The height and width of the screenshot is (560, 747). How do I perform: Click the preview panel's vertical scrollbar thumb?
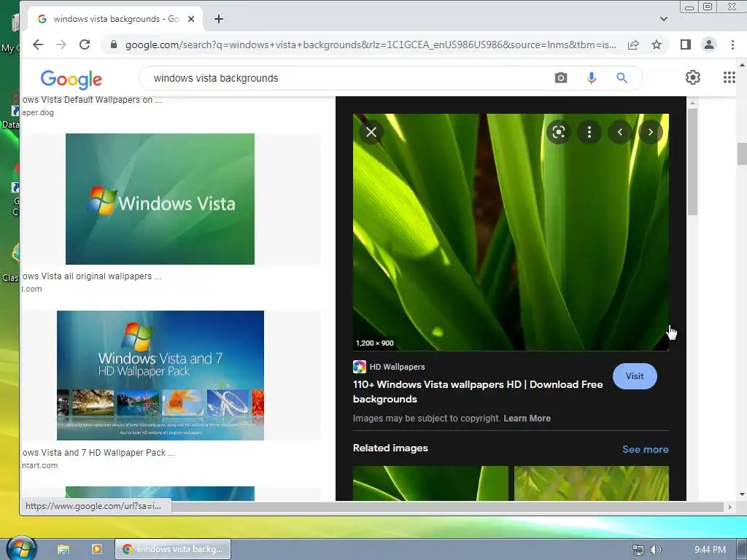point(693,162)
